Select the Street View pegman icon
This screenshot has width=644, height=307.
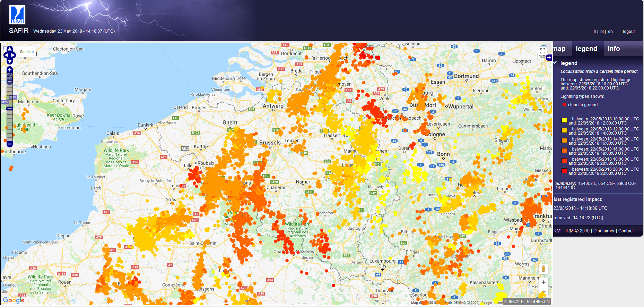[543, 269]
